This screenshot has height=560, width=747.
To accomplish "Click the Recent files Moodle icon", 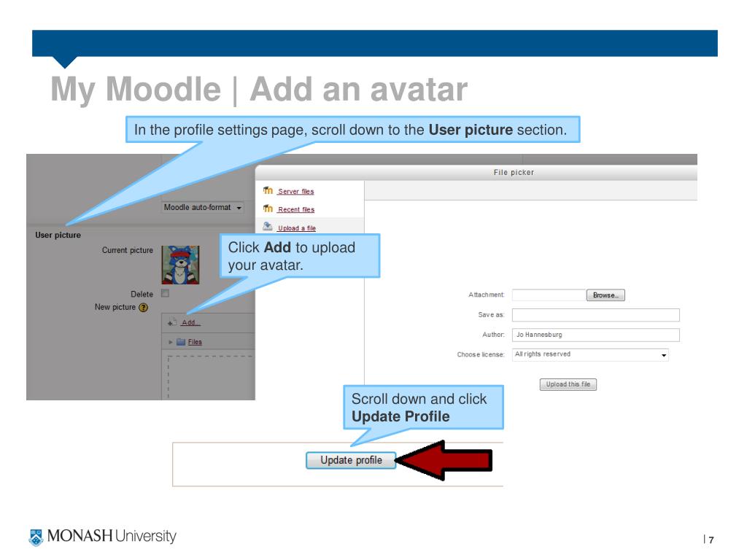I will [268, 209].
